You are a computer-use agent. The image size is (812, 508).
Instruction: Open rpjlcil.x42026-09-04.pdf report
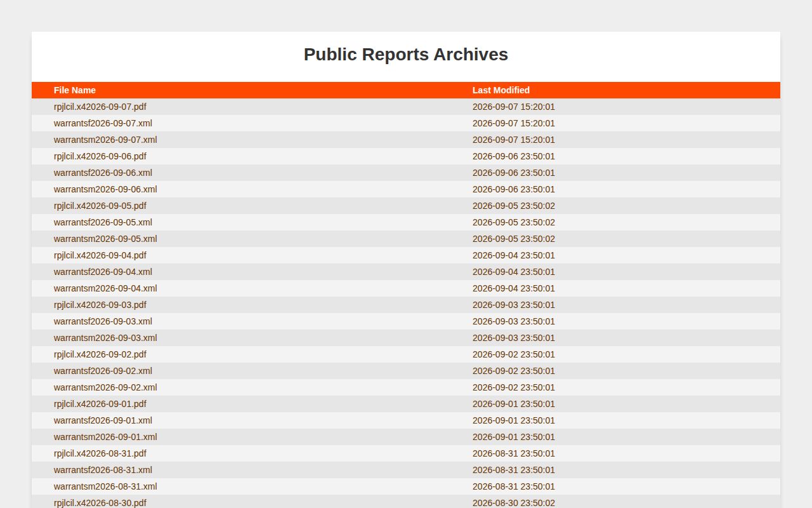(100, 255)
